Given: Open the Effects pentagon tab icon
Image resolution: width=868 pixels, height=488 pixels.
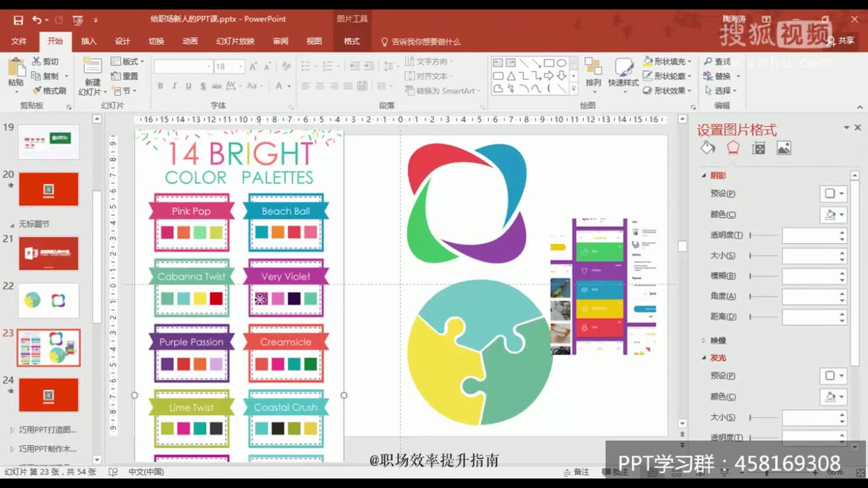Looking at the screenshot, I should pyautogui.click(x=733, y=148).
